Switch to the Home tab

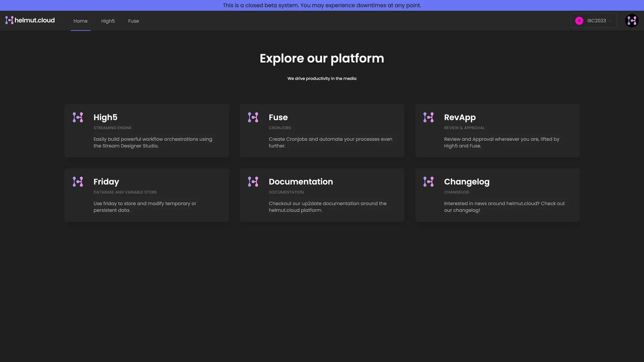click(x=80, y=21)
